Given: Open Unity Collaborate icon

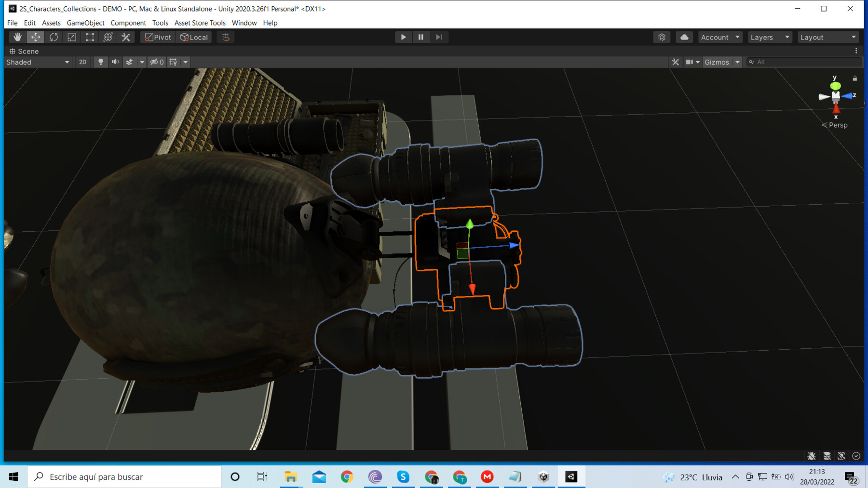Looking at the screenshot, I should tap(662, 37).
